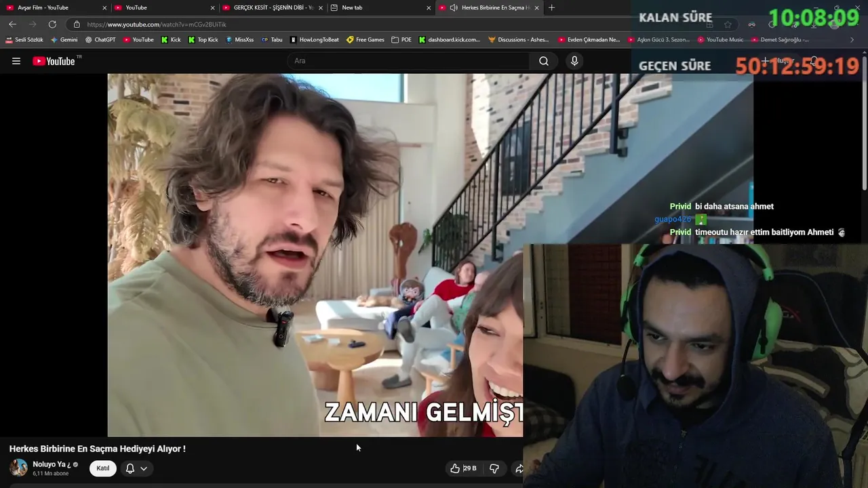Click into the Ara search field
This screenshot has height=488, width=868.
click(x=410, y=61)
